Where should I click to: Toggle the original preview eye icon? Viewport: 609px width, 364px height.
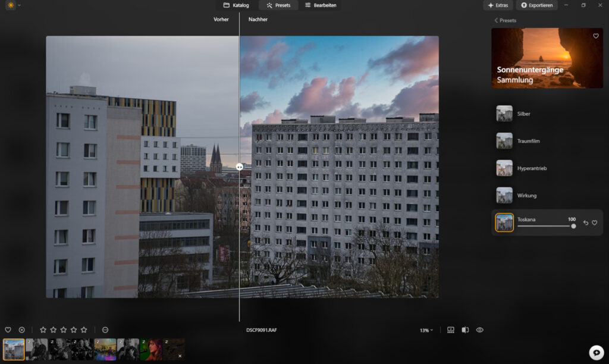point(479,330)
